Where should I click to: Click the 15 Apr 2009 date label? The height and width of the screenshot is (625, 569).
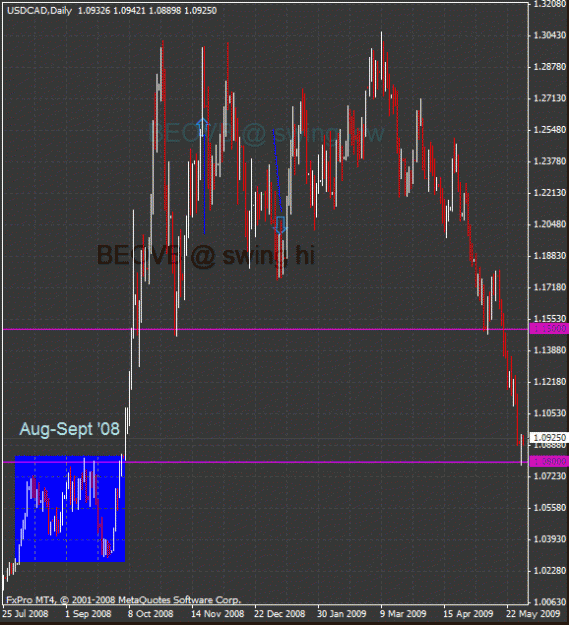point(468,614)
